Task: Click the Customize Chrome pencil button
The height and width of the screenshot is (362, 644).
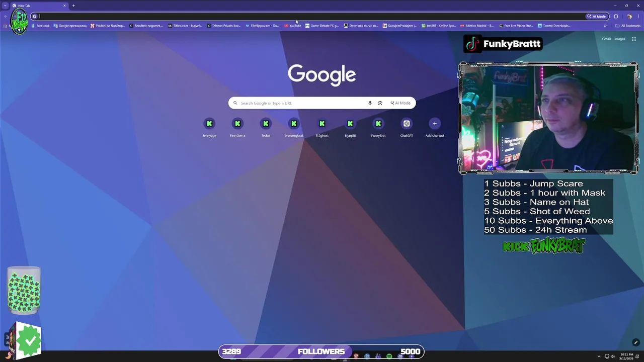Action: tap(635, 342)
